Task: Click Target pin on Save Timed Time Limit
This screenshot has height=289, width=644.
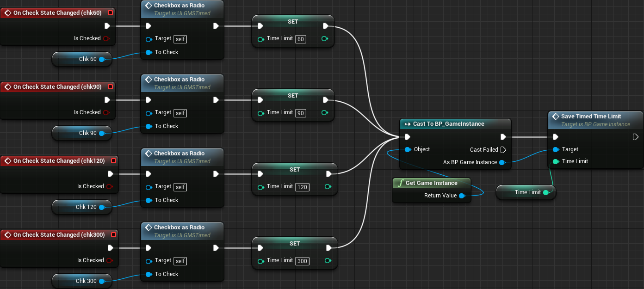Action: pyautogui.click(x=556, y=149)
